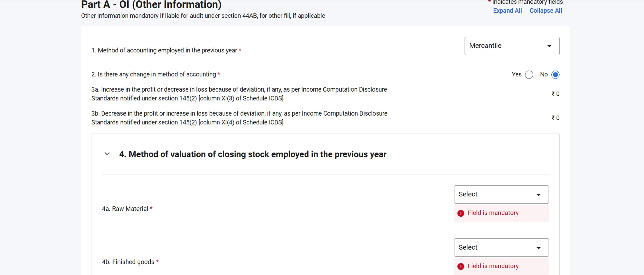Select Yes for change in accounting method
Image resolution: width=644 pixels, height=275 pixels.
(x=529, y=75)
